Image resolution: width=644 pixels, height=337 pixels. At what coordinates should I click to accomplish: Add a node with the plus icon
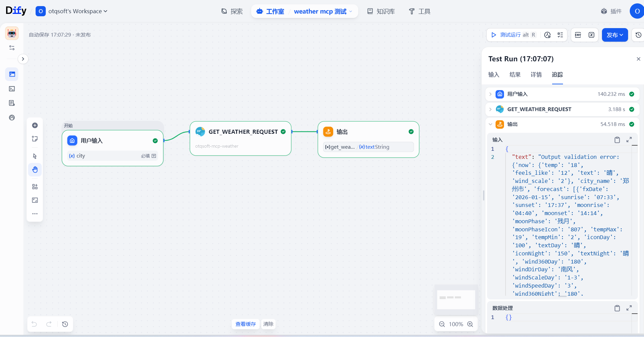[x=35, y=125]
